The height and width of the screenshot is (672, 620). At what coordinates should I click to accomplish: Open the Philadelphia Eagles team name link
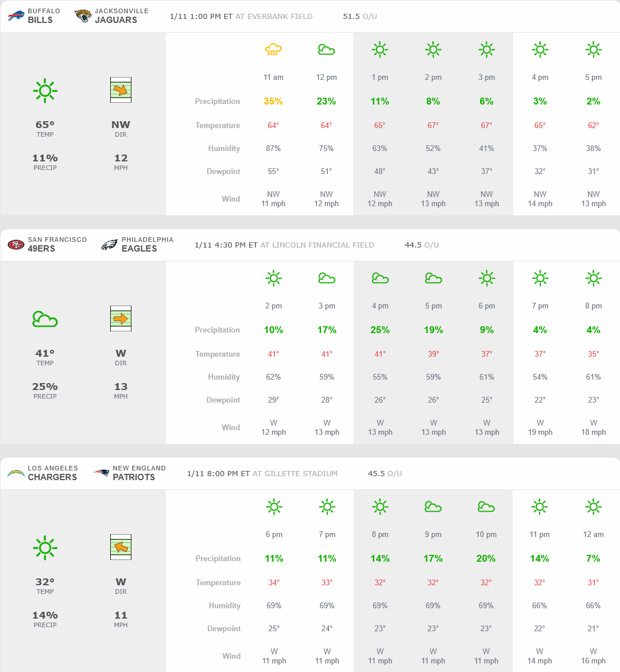pos(139,248)
